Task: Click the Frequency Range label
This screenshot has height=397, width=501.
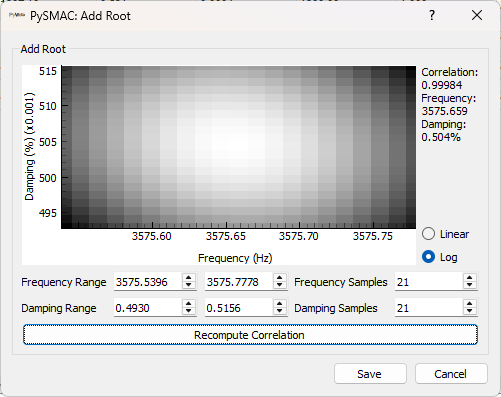Action: (64, 282)
